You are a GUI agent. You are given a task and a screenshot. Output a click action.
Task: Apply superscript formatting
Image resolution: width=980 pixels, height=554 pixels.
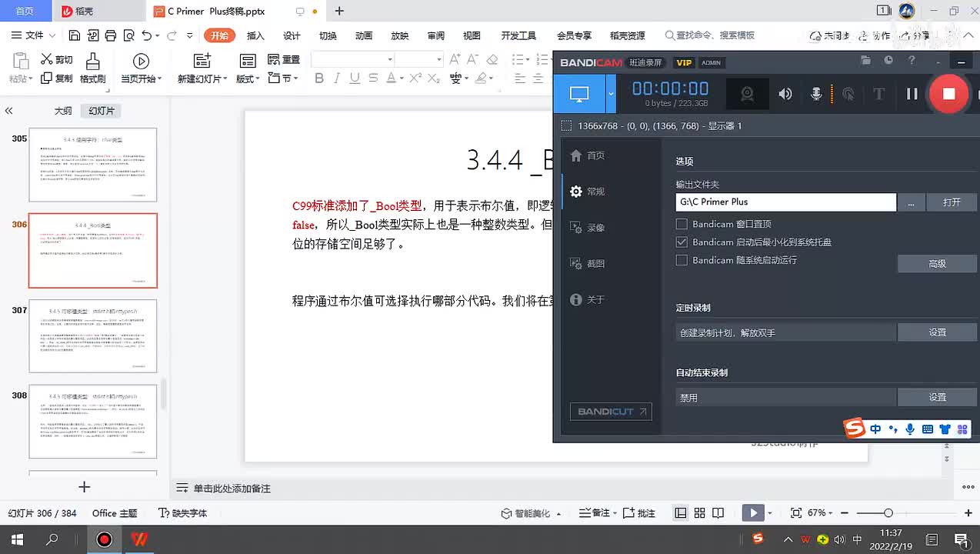tap(416, 78)
